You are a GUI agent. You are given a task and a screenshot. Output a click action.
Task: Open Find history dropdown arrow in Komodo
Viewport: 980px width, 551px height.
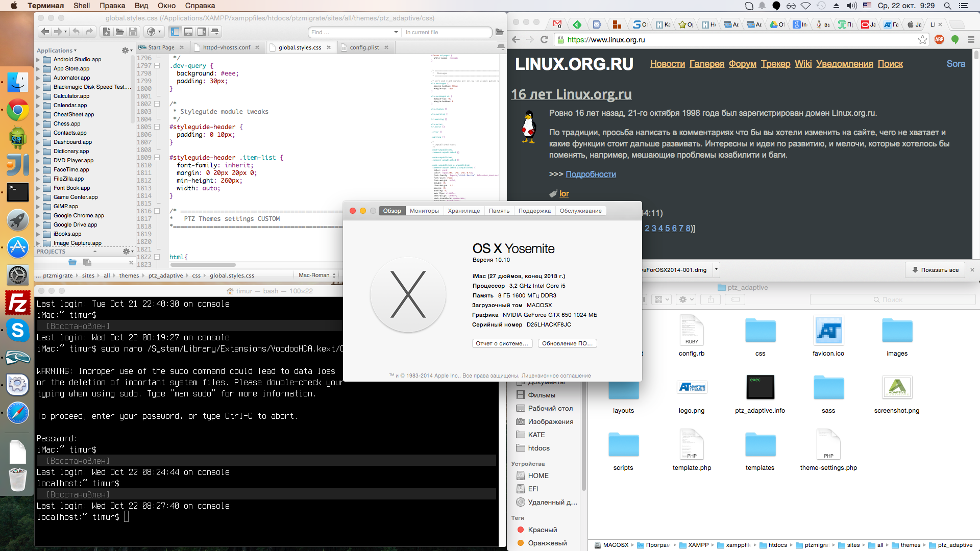click(x=396, y=32)
